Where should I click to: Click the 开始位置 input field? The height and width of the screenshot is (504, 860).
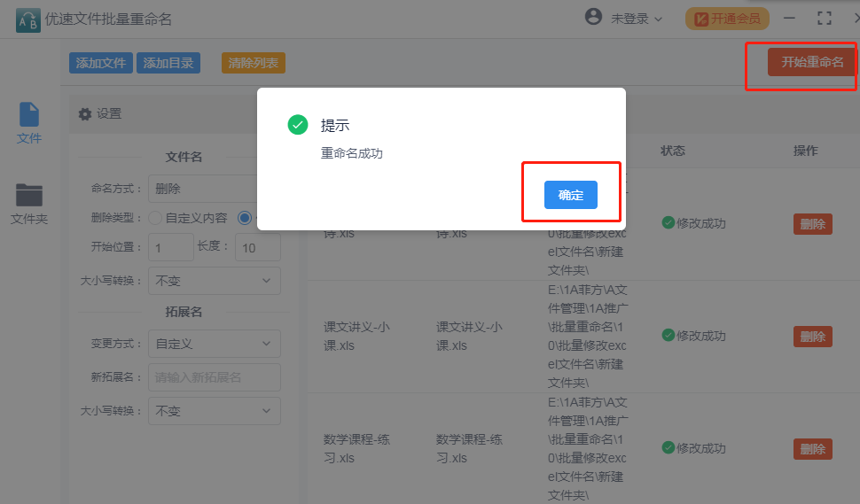pos(170,247)
